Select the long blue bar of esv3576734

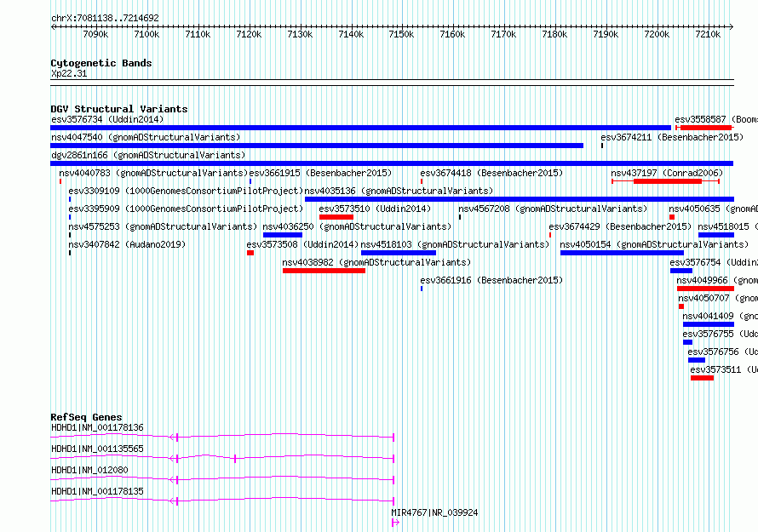click(360, 128)
